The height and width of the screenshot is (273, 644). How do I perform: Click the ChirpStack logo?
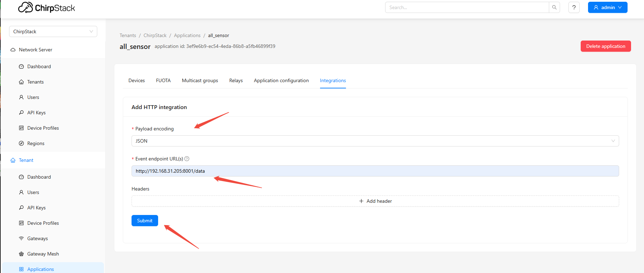[47, 8]
